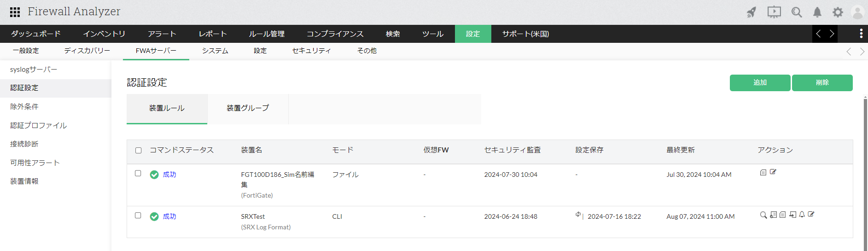Open the apps grid beside Firewall Analyzer

tap(15, 12)
